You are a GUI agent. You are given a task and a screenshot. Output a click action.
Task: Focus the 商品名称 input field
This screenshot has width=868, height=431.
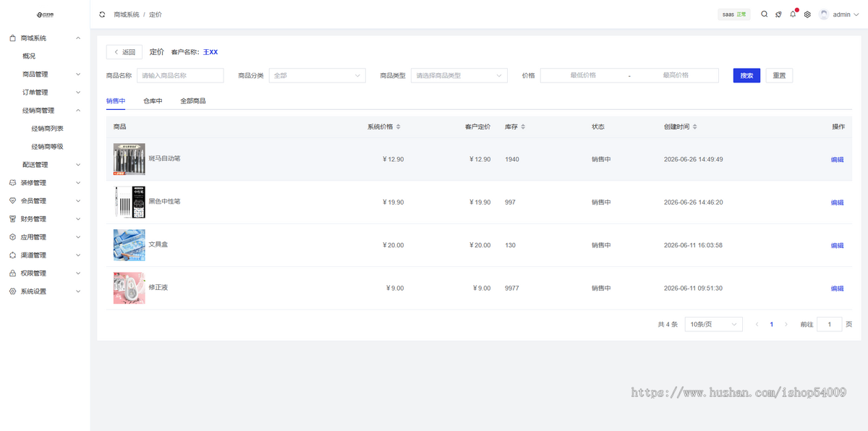(180, 75)
